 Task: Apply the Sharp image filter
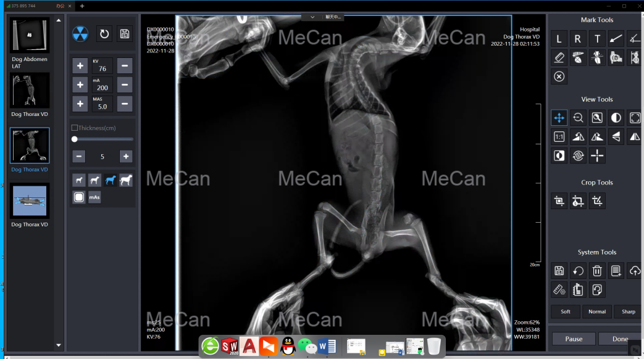[x=629, y=312]
